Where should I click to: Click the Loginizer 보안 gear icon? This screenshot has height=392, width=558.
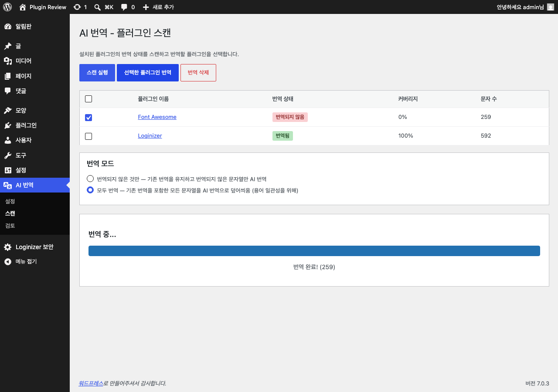[x=8, y=247]
